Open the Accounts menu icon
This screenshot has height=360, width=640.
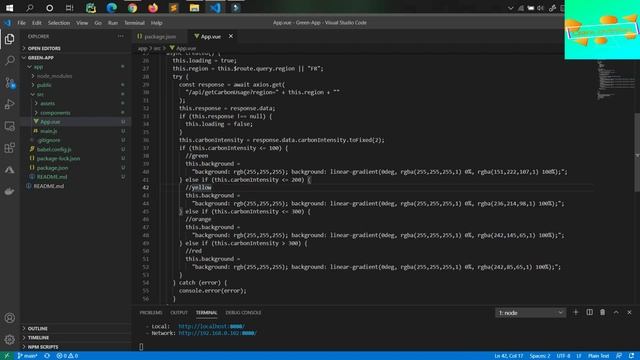(x=9, y=318)
